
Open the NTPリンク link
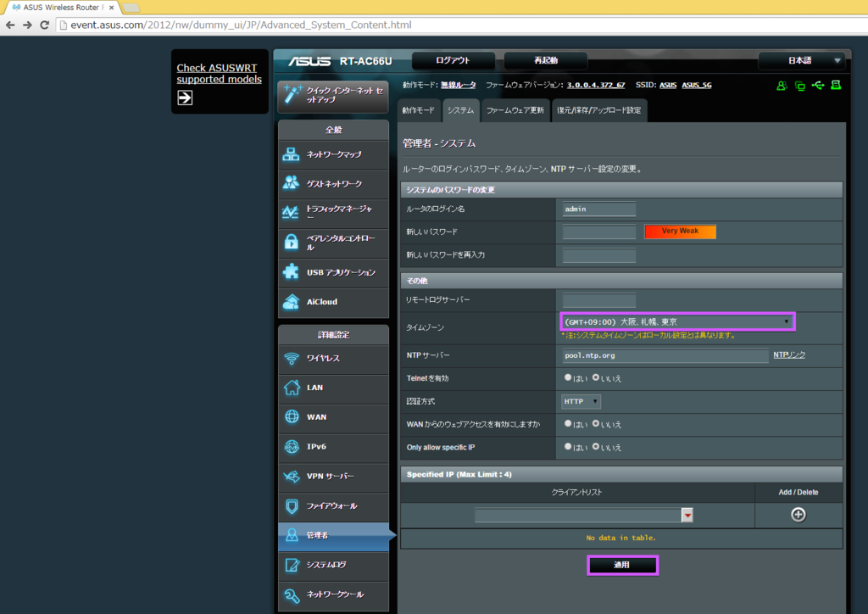789,354
